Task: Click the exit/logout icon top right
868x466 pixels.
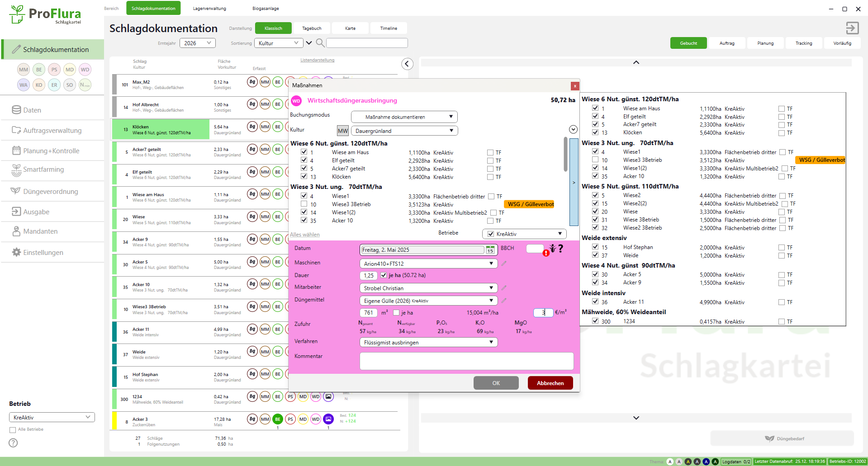Action: point(852,28)
